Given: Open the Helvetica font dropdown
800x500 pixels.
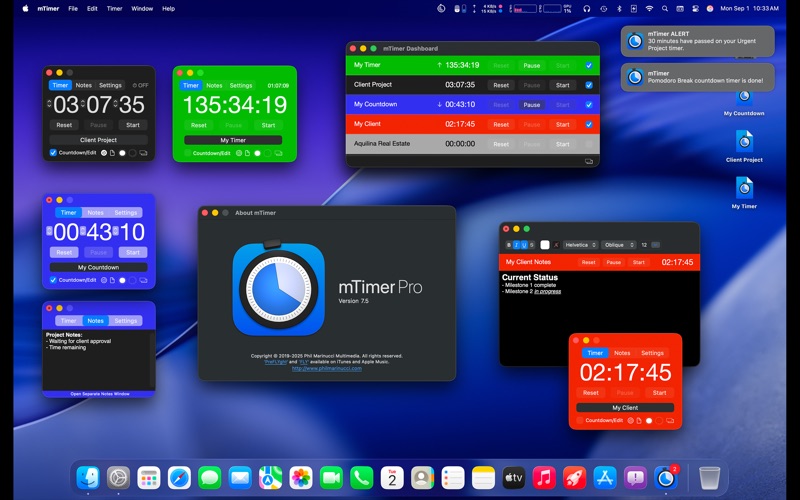Looking at the screenshot, I should pos(581,245).
